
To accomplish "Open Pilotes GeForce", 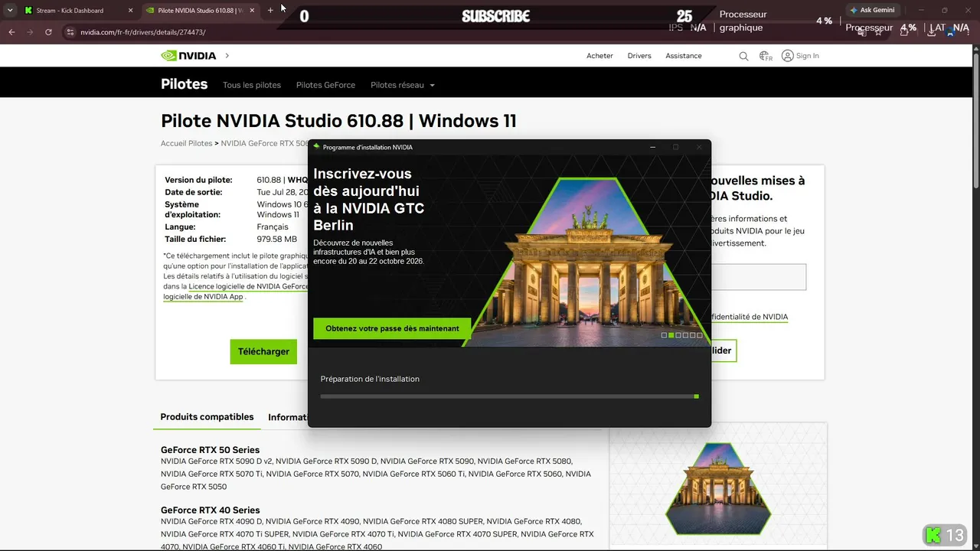I will [325, 85].
